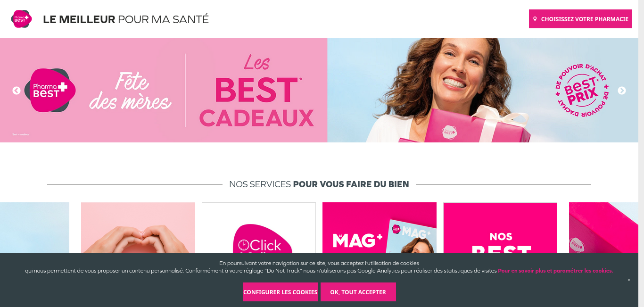This screenshot has height=307, width=644.
Task: Dismiss cookie banner with small x
Action: point(628,280)
